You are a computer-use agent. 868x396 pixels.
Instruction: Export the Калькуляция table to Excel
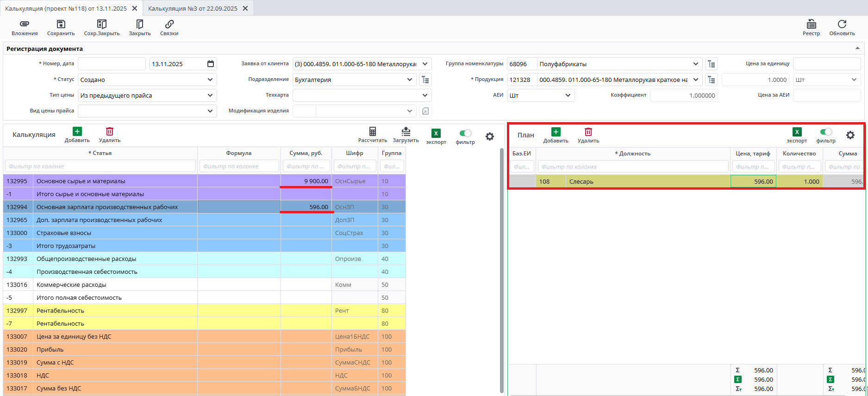point(436,133)
